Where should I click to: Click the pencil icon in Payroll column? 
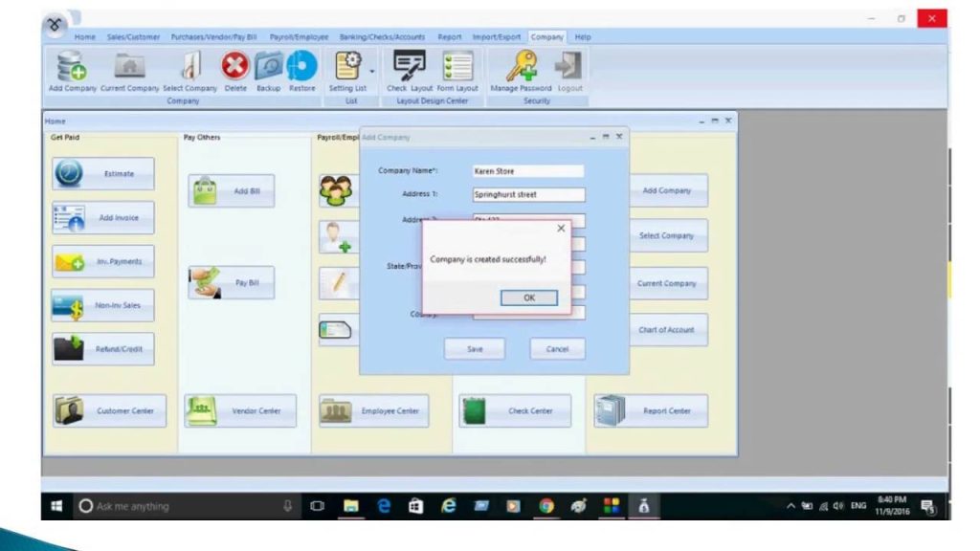click(x=338, y=283)
